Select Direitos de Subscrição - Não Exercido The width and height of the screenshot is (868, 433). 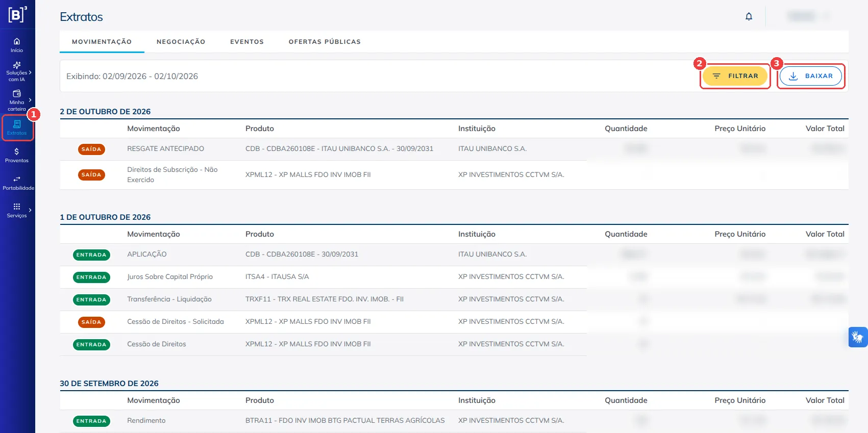tap(172, 174)
